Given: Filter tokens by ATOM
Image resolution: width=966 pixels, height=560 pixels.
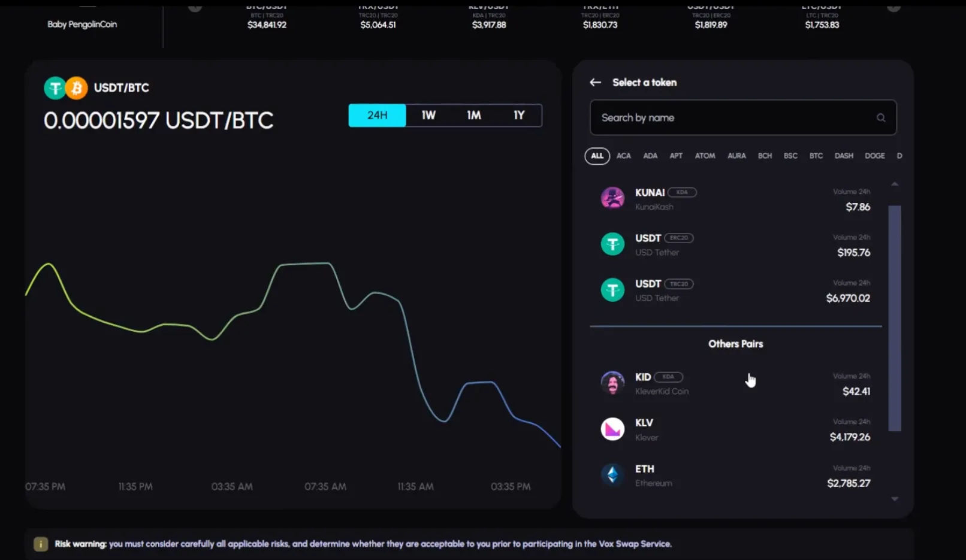Looking at the screenshot, I should (705, 156).
